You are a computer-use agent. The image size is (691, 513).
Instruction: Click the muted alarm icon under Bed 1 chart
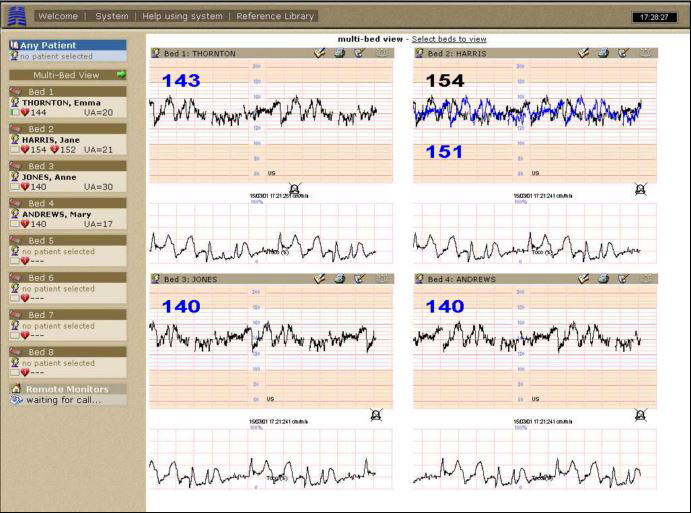click(x=294, y=188)
